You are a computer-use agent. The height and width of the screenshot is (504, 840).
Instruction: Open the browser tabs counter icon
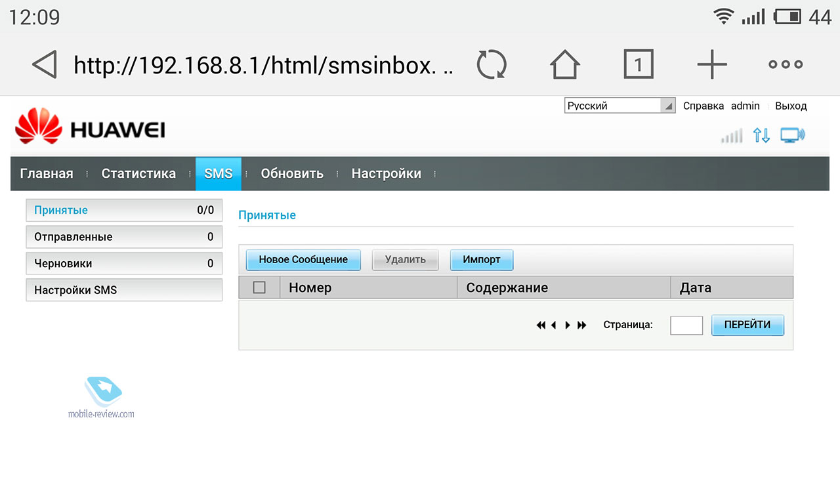[638, 64]
